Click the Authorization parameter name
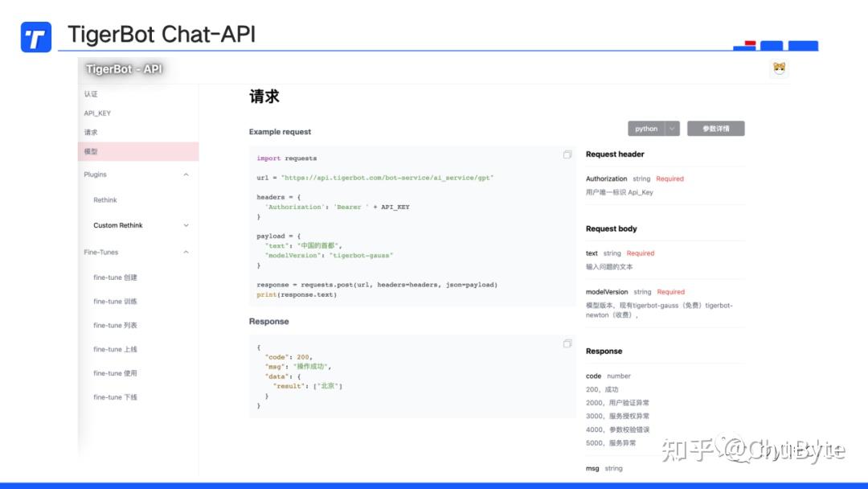The image size is (868, 489). pyautogui.click(x=606, y=179)
